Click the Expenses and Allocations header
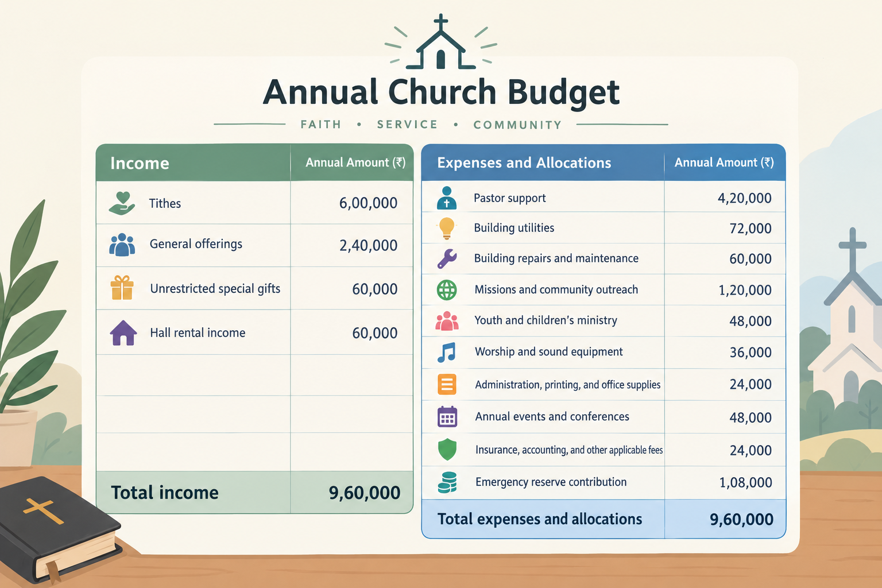Image resolution: width=882 pixels, height=588 pixels. click(x=524, y=163)
